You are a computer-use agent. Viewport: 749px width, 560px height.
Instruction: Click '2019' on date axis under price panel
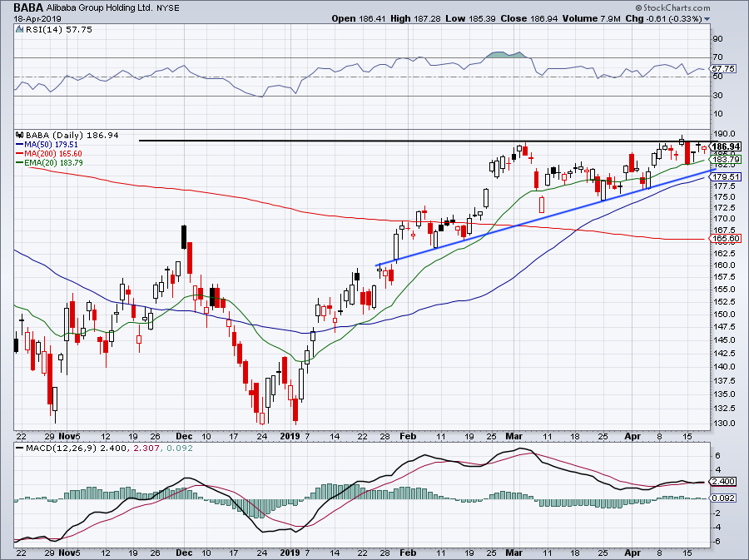290,436
